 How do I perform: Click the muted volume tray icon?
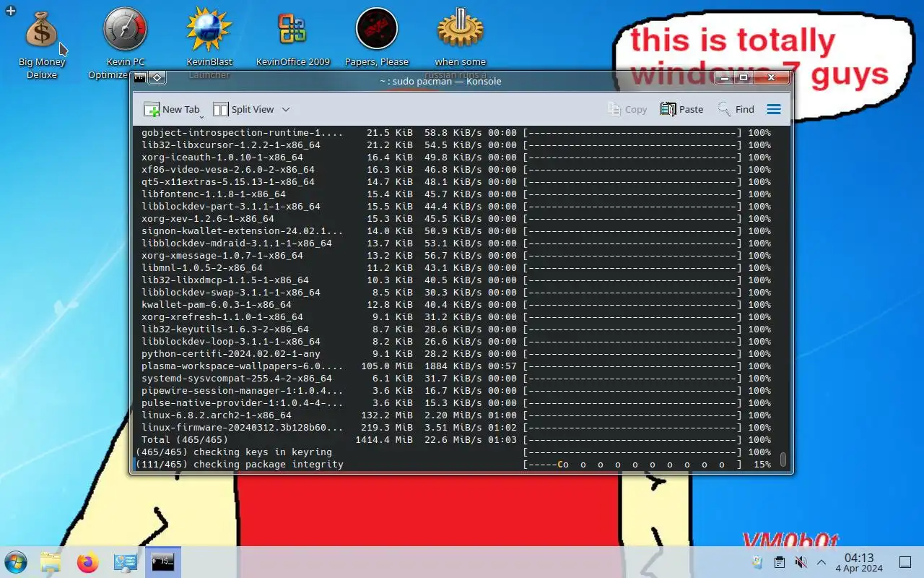[801, 562]
